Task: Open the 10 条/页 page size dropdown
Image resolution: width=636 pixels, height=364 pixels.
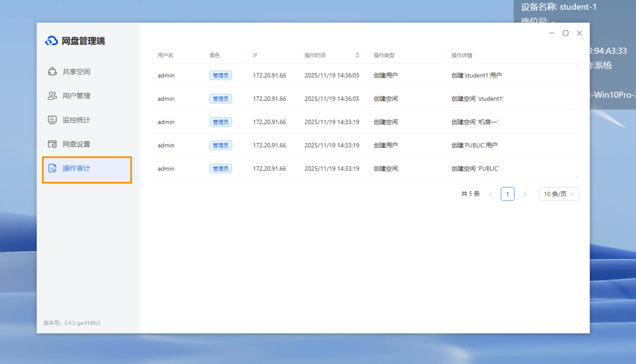Action: 559,194
